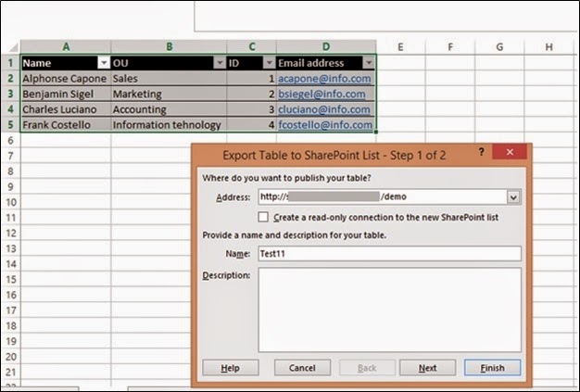
Task: Open the ID column filter dropdown
Action: [270, 63]
